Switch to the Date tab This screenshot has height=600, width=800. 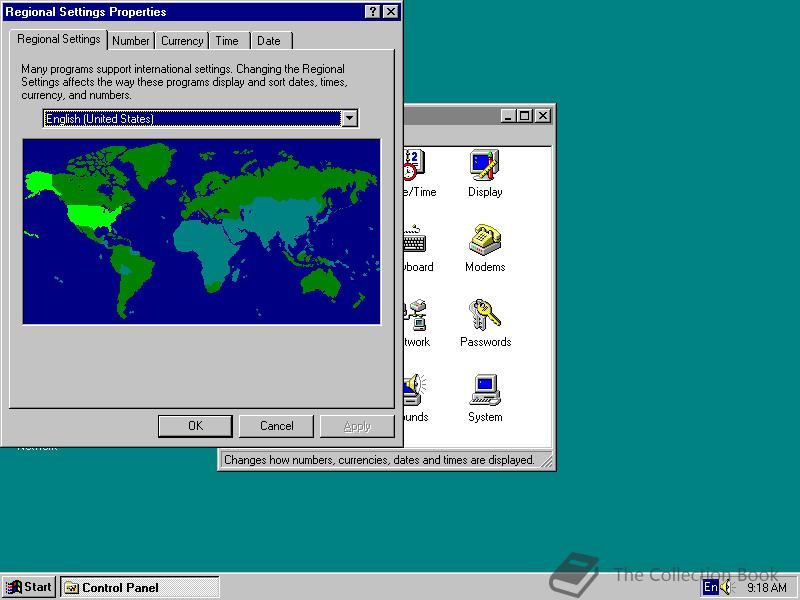click(x=269, y=41)
